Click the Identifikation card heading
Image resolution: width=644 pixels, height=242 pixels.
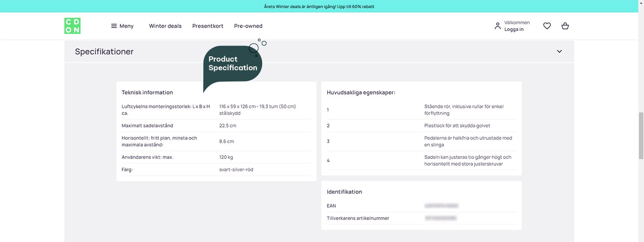[x=344, y=192]
